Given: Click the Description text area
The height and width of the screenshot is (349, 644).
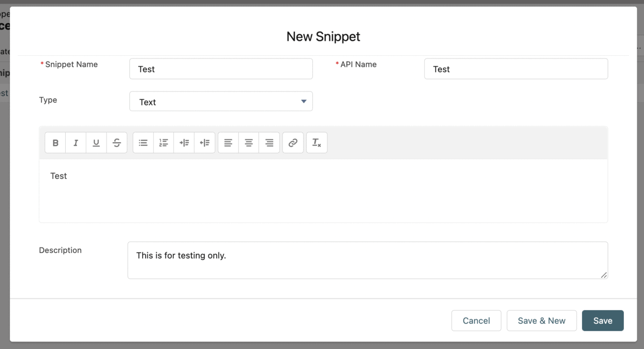Looking at the screenshot, I should click(x=367, y=260).
